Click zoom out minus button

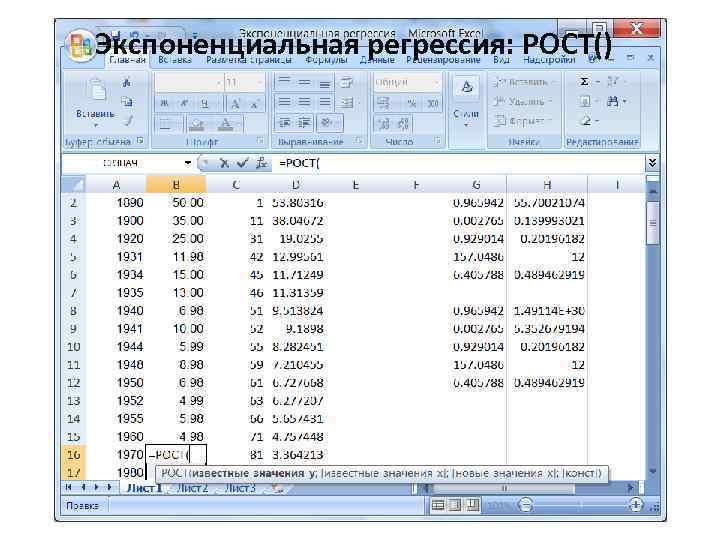coord(525,506)
